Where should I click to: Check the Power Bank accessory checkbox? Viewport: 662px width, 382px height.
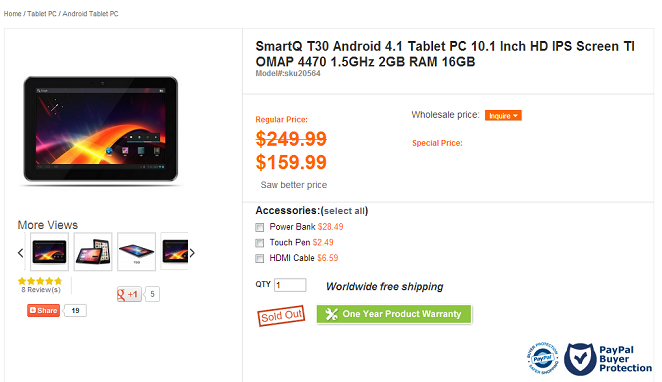(260, 228)
